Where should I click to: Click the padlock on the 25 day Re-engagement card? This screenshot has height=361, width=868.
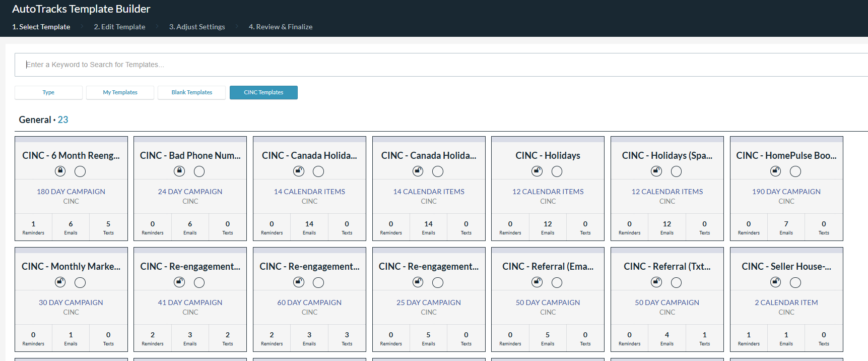(x=418, y=282)
